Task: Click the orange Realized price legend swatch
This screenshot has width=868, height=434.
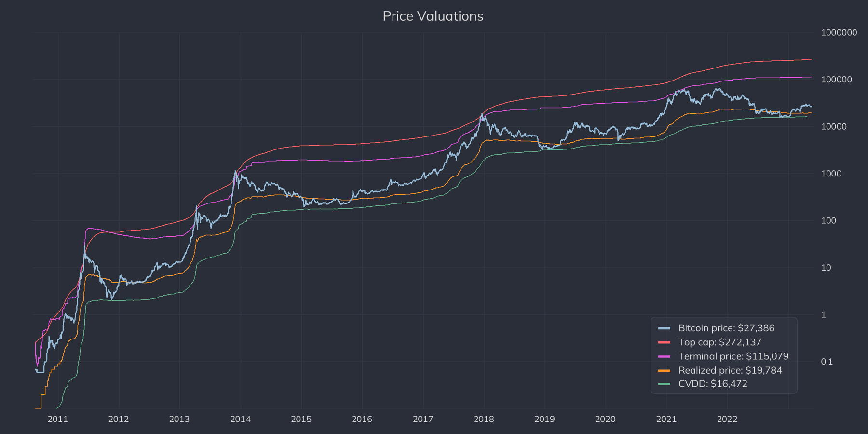Action: (664, 370)
